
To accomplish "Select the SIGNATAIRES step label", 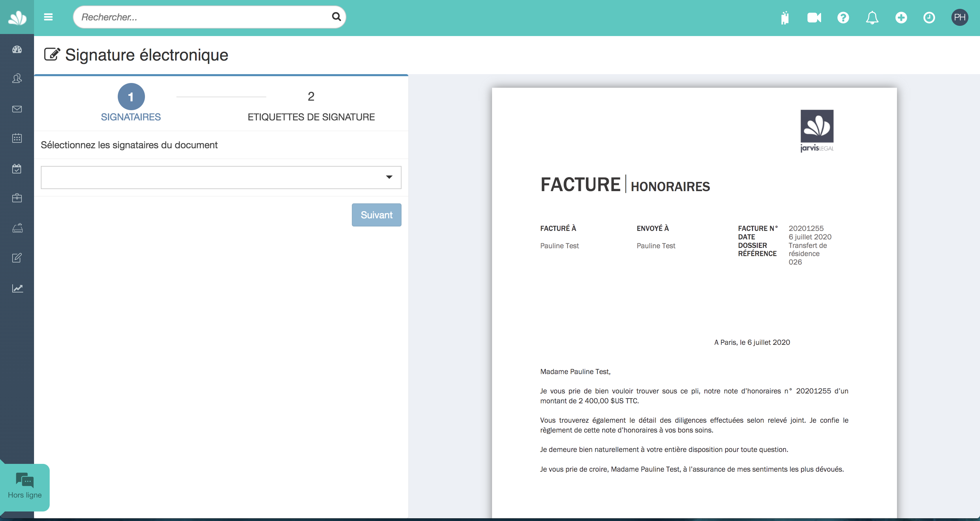I will (x=131, y=117).
